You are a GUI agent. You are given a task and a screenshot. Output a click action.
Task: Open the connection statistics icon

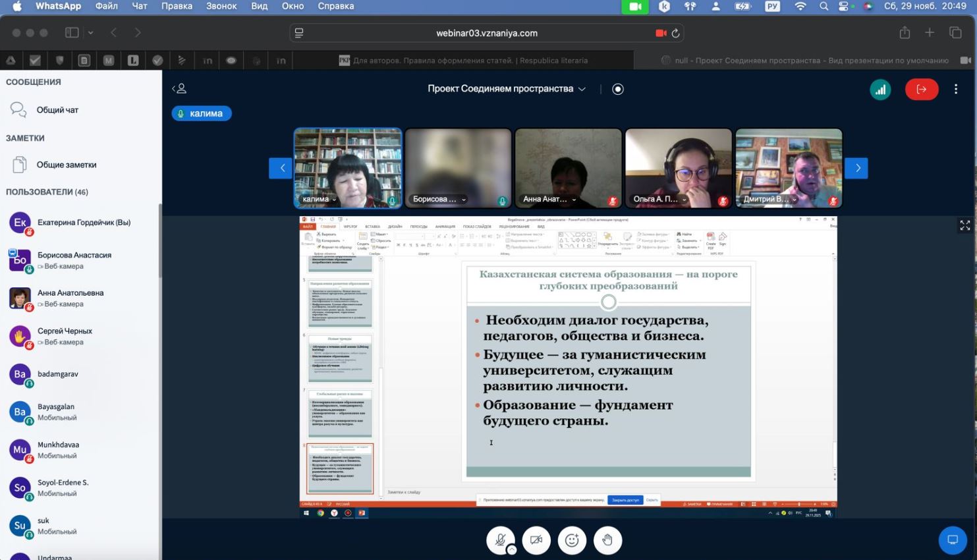coord(880,90)
